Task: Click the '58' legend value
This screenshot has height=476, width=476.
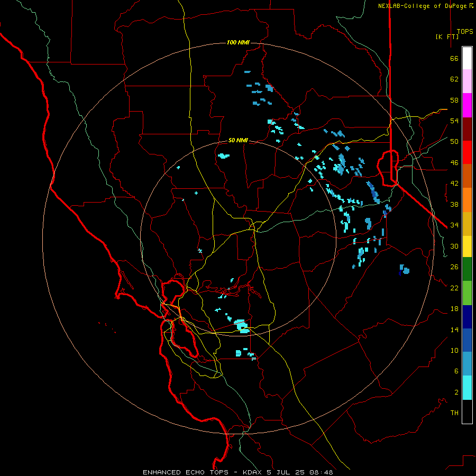Action: coord(454,100)
